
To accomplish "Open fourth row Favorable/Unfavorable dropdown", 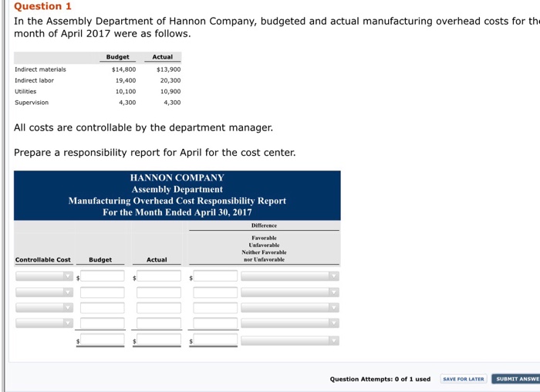I will 290,323.
